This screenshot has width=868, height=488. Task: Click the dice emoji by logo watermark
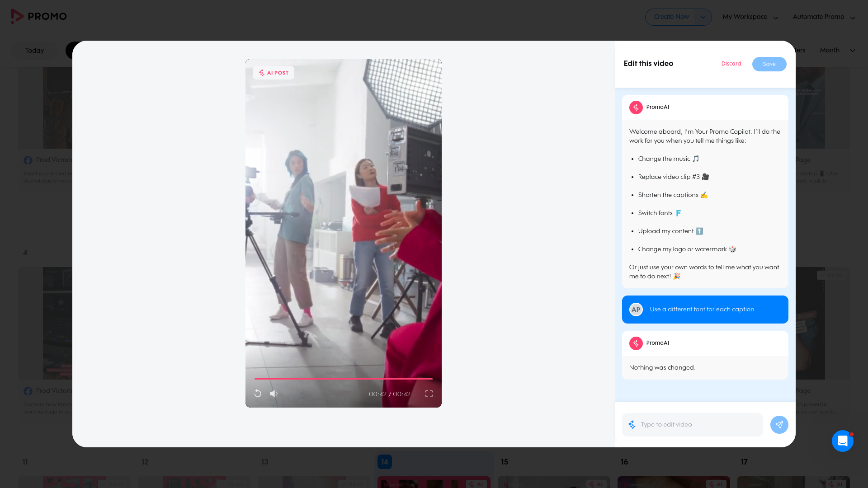[x=732, y=249]
